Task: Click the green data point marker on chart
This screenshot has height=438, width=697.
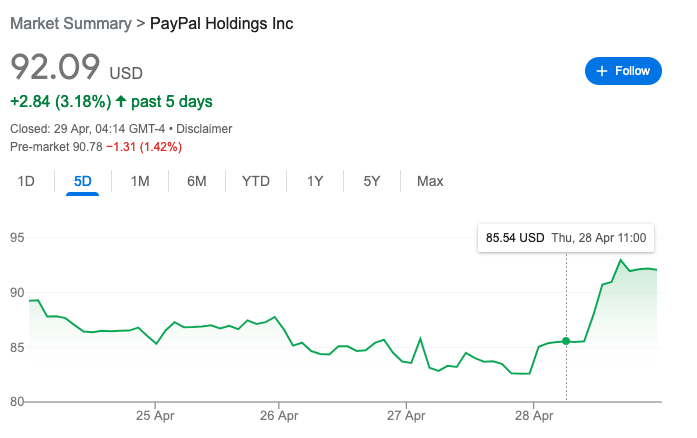Action: click(566, 341)
